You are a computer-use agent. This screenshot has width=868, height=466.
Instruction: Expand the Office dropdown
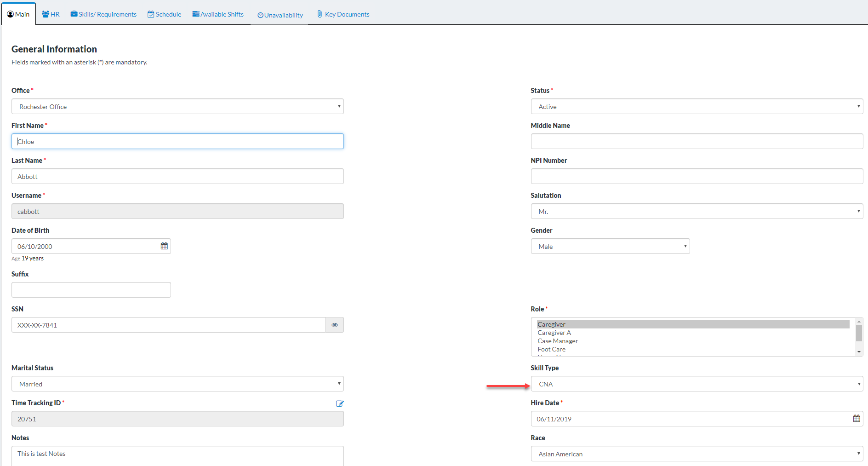tap(177, 107)
